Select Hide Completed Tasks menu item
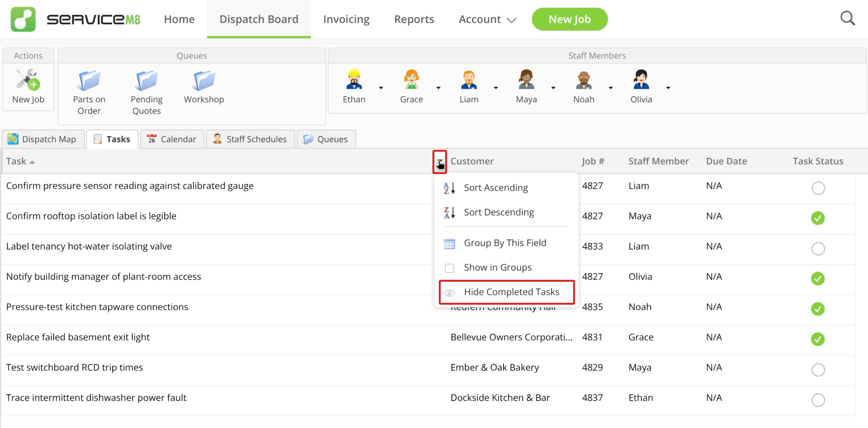The width and height of the screenshot is (868, 428). pyautogui.click(x=506, y=292)
